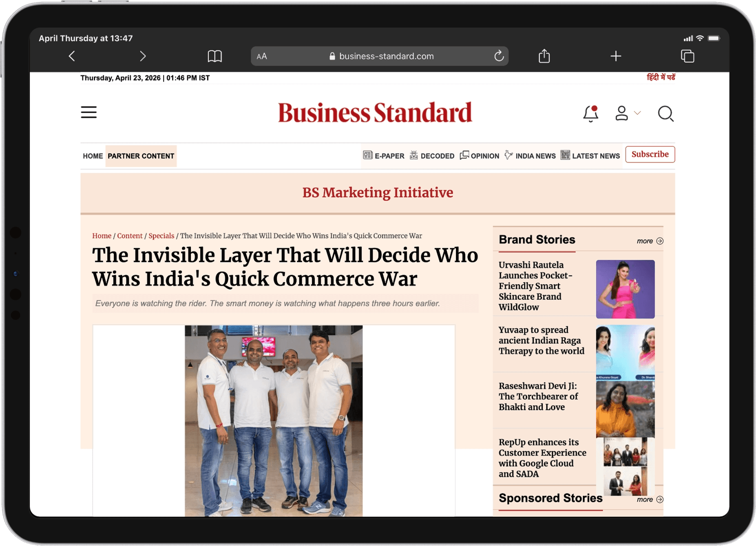Reload the page with refresh icon

[x=499, y=56]
